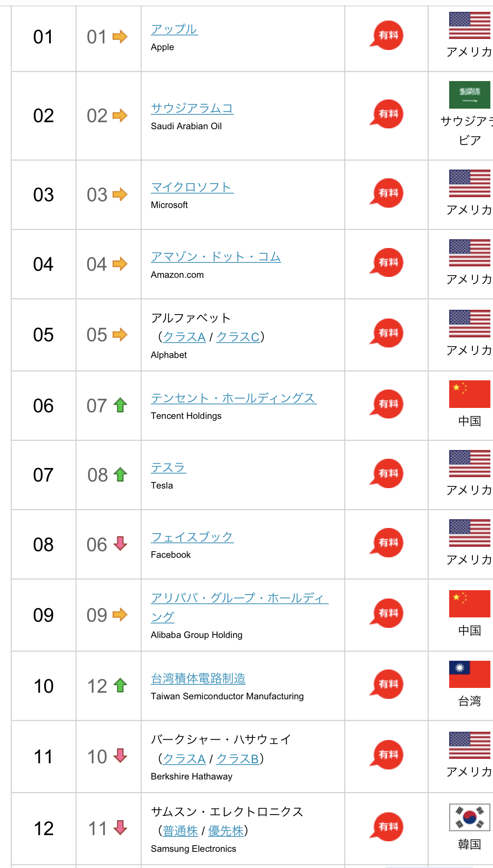Visit the フェイスブック link
Screen dimensions: 493x868
(x=192, y=537)
